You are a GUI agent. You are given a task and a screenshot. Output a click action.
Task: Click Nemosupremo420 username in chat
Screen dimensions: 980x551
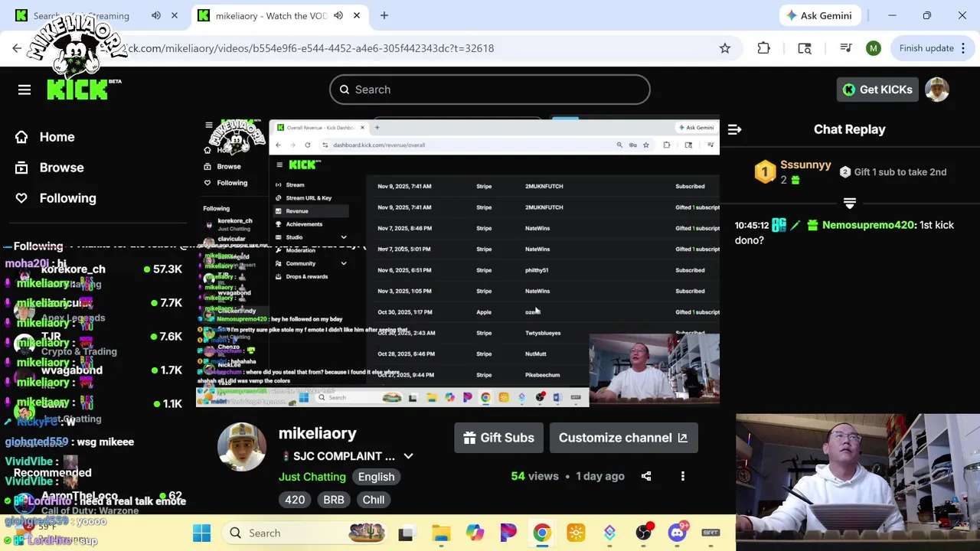[x=868, y=225]
